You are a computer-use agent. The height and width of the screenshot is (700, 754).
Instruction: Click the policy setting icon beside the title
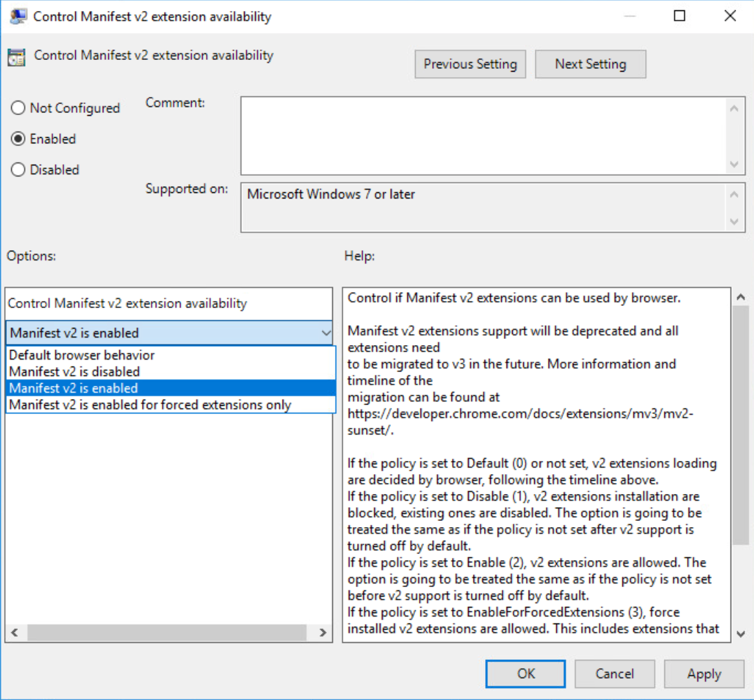16,57
